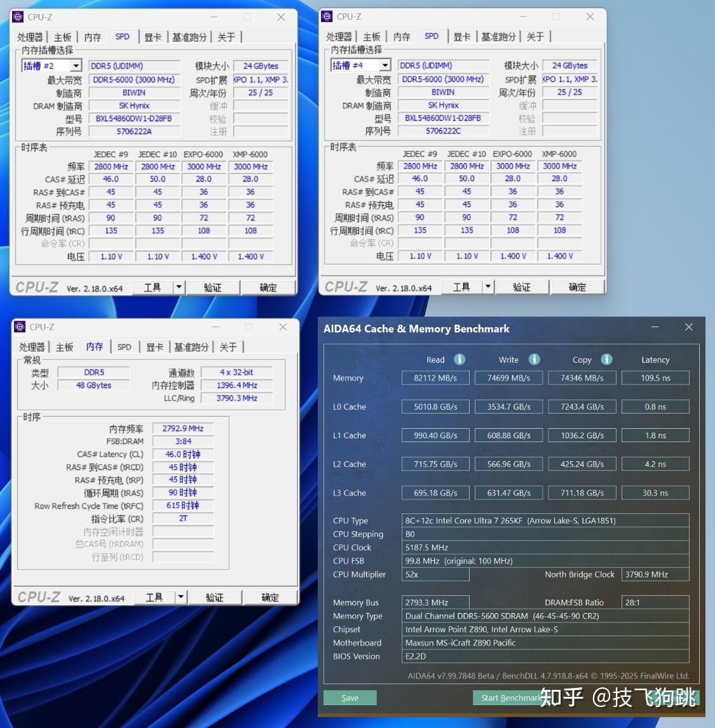Click 确定 button in CPU-Z memory window

click(x=270, y=597)
